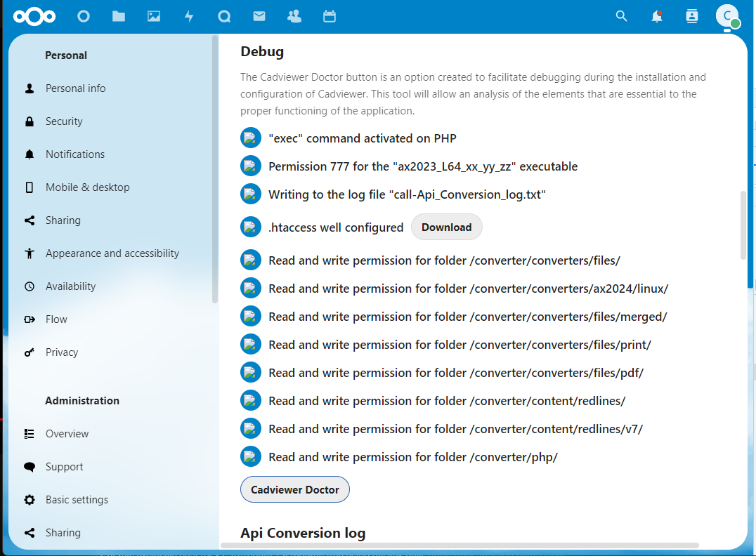
Task: Select Appearance and accessibility
Action: pos(112,253)
